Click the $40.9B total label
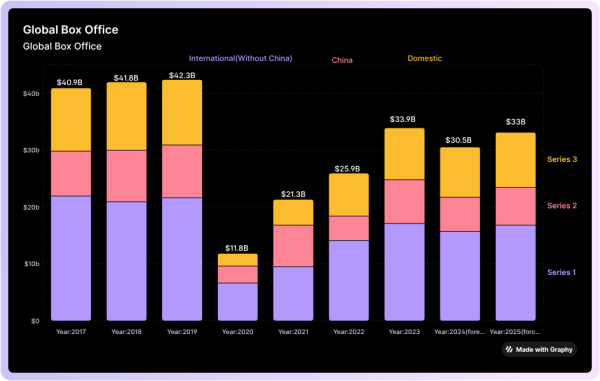The height and width of the screenshot is (381, 600). point(70,82)
